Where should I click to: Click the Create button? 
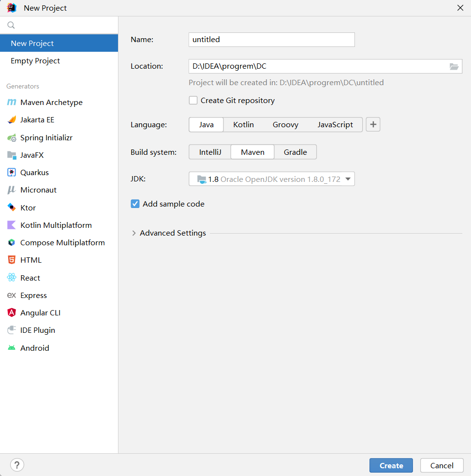pos(391,465)
